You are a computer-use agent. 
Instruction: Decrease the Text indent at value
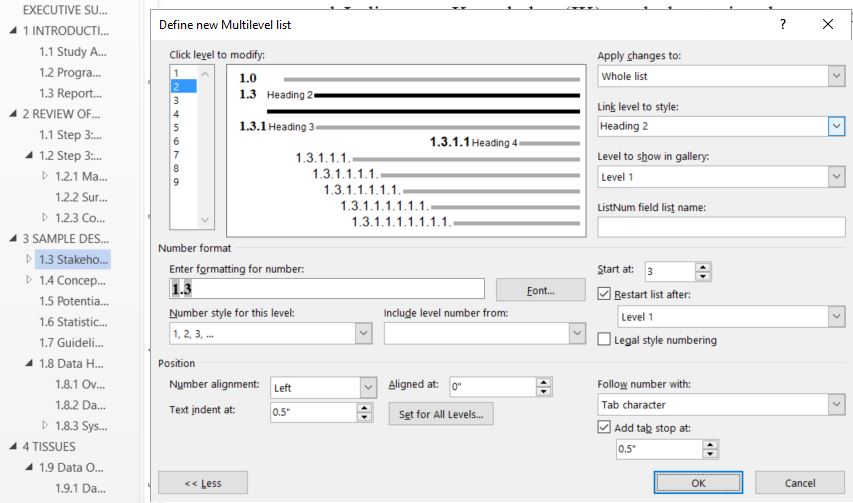(x=364, y=417)
